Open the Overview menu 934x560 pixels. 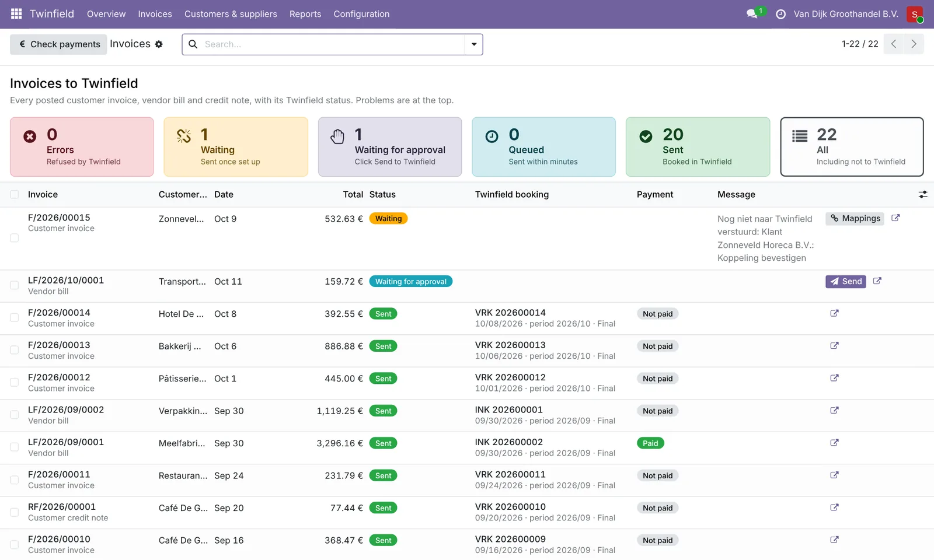106,14
